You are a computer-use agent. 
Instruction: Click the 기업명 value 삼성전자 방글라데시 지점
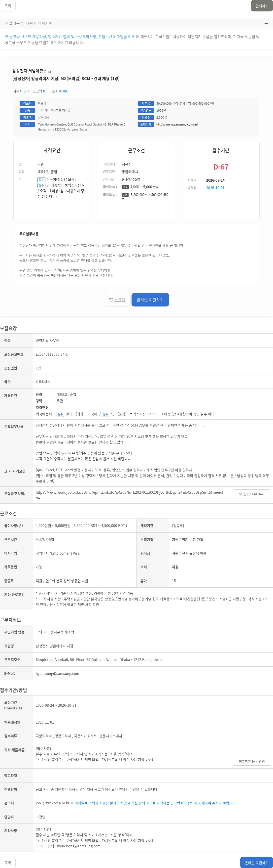click(54, 646)
